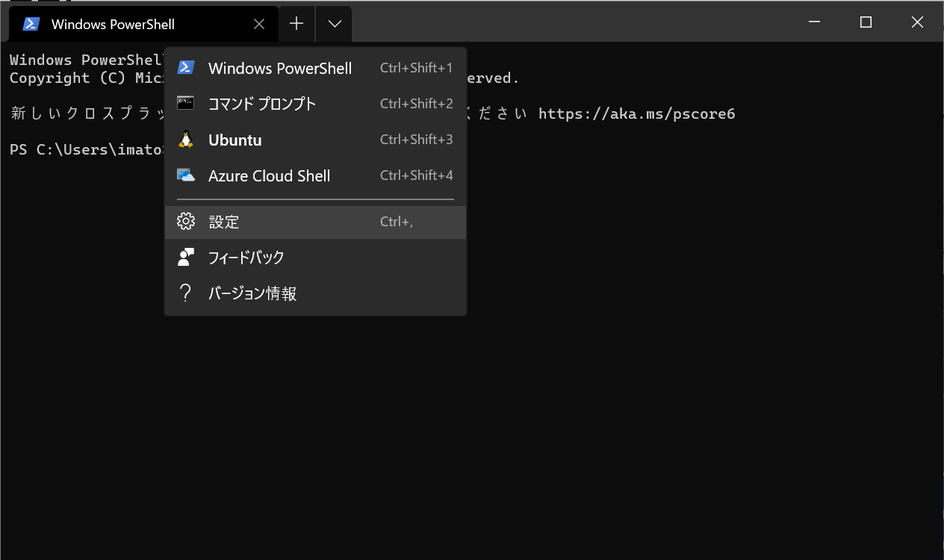Click the Ctrl+, shortcut label
944x560 pixels.
(397, 223)
